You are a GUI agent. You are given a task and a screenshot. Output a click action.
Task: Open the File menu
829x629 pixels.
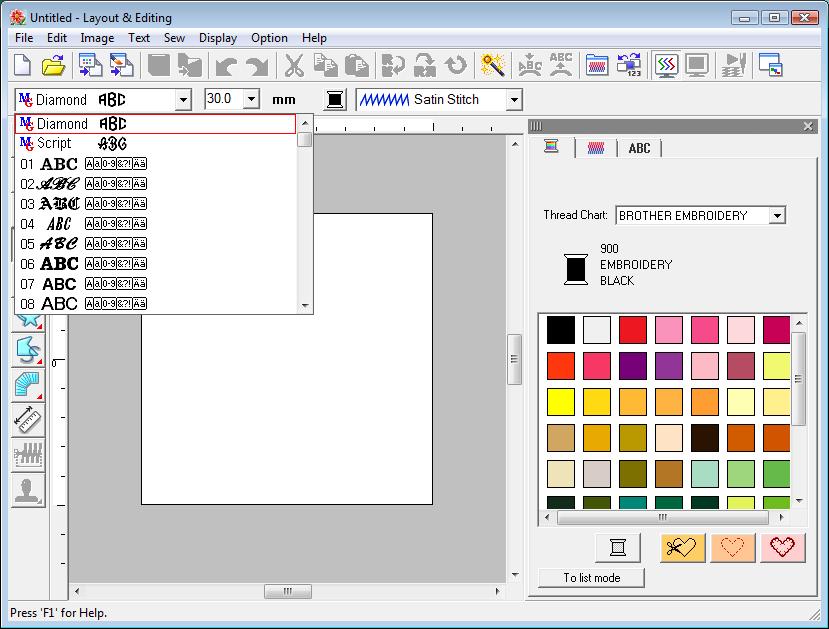pos(24,38)
